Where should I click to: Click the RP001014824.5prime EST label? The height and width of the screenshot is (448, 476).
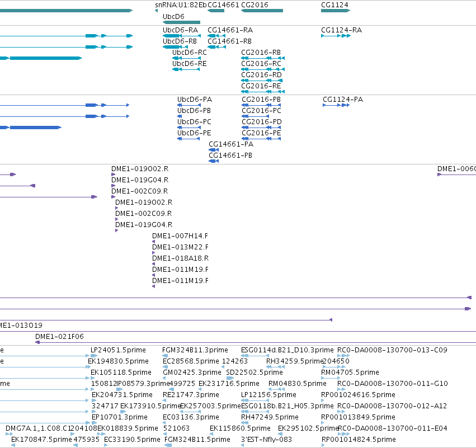(359, 440)
